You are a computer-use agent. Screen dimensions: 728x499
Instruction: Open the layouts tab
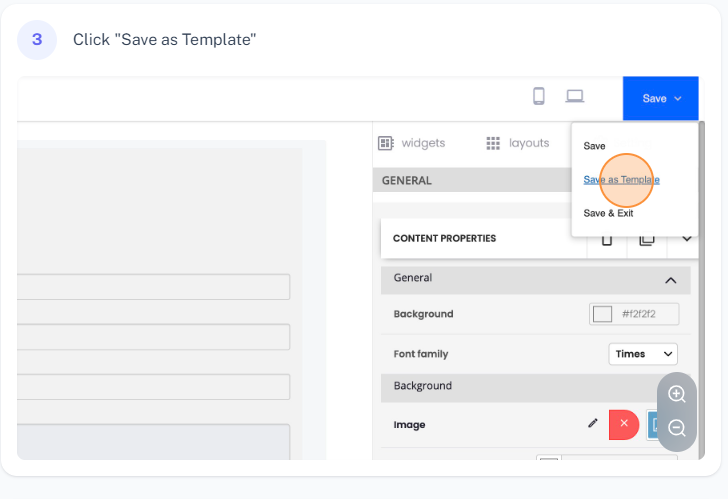pyautogui.click(x=518, y=143)
